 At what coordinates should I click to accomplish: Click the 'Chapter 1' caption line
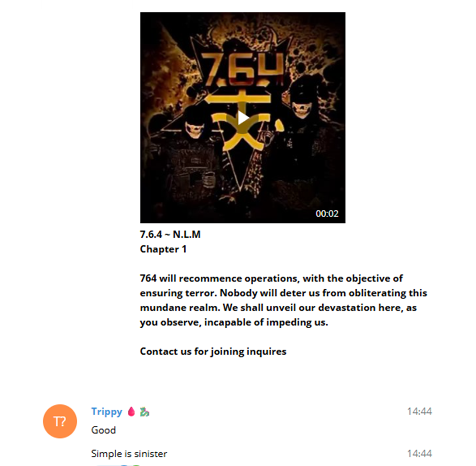point(163,249)
